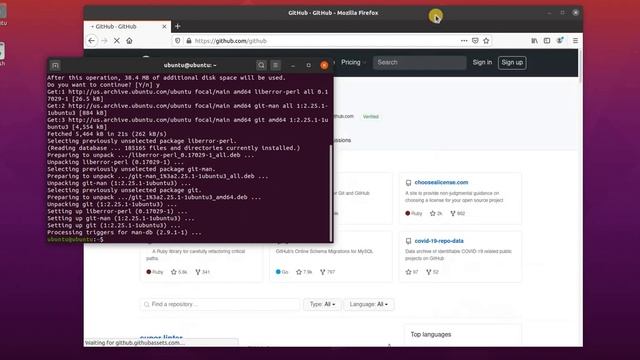Open the Firefox account icon
The image size is (640, 360).
pyautogui.click(x=560, y=40)
